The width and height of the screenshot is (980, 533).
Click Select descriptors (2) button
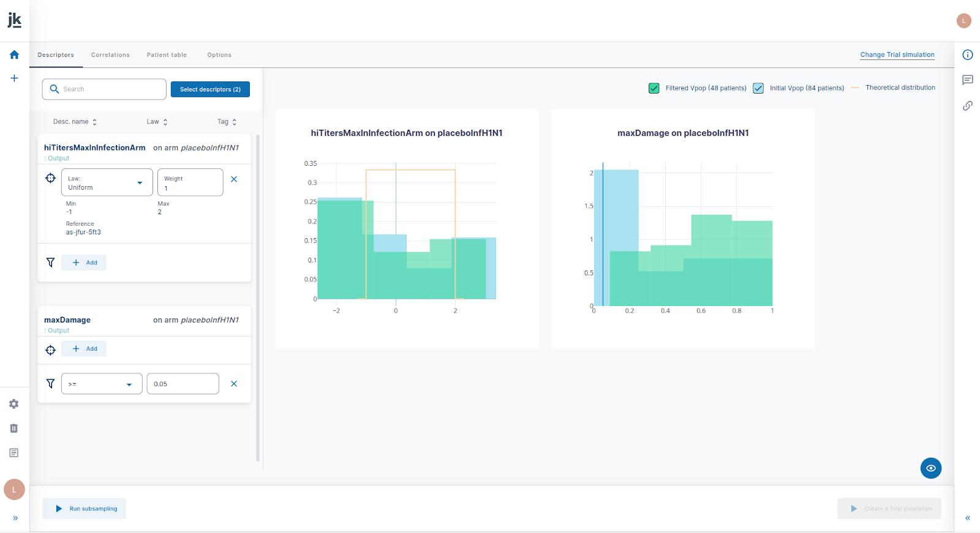pos(210,89)
